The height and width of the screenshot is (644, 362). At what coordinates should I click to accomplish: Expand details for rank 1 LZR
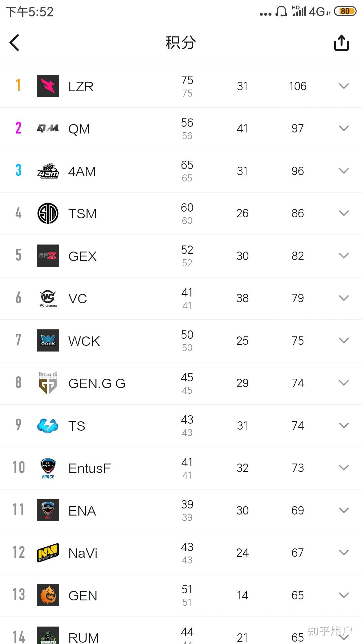point(343,86)
